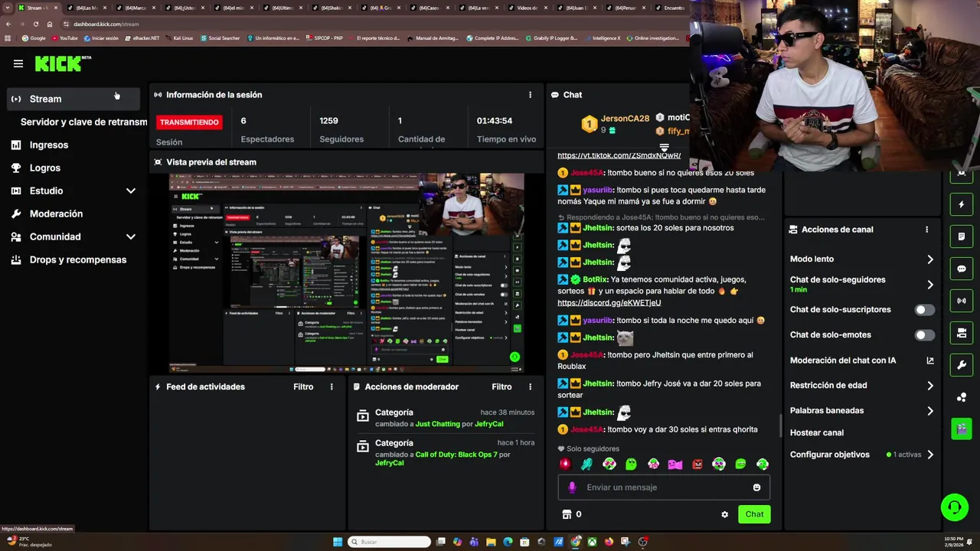Open the Acciones de moderador Filtro
The image size is (980, 551).
[x=501, y=386]
